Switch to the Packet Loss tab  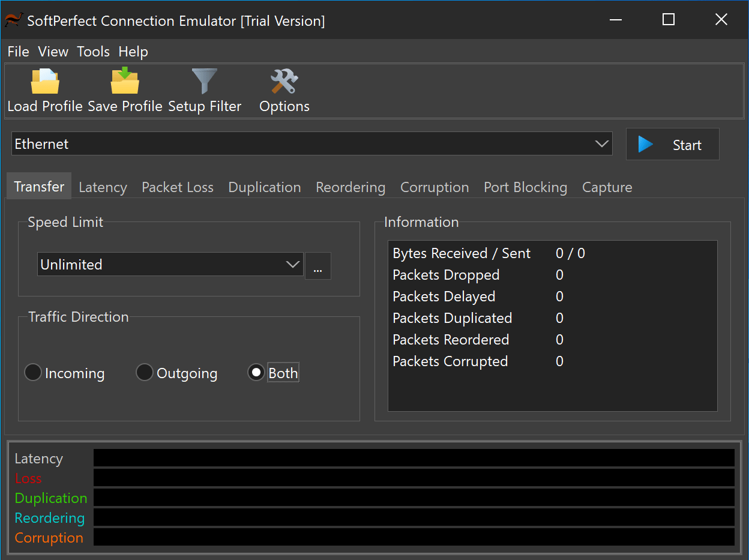coord(178,187)
